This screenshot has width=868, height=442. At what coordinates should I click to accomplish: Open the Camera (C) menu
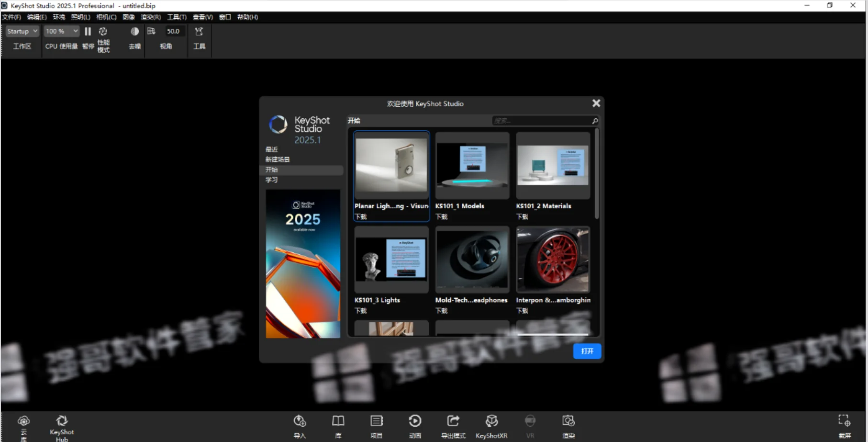pyautogui.click(x=106, y=17)
